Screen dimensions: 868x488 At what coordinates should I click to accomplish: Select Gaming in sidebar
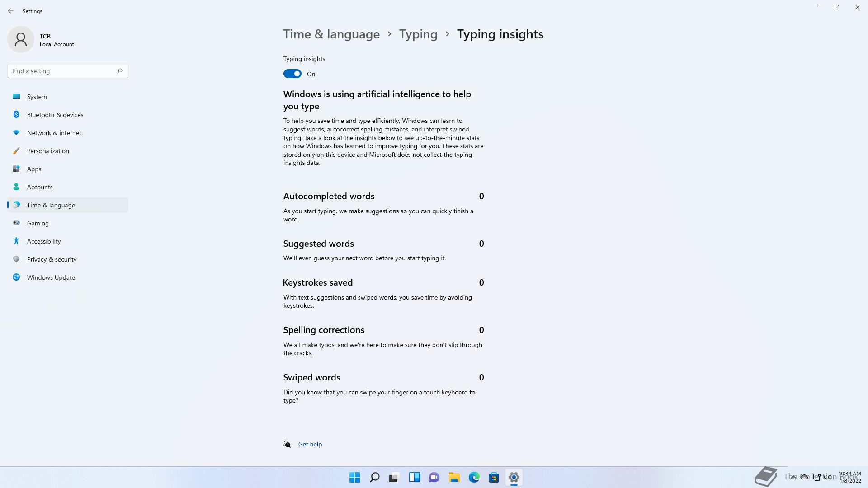[x=68, y=223]
